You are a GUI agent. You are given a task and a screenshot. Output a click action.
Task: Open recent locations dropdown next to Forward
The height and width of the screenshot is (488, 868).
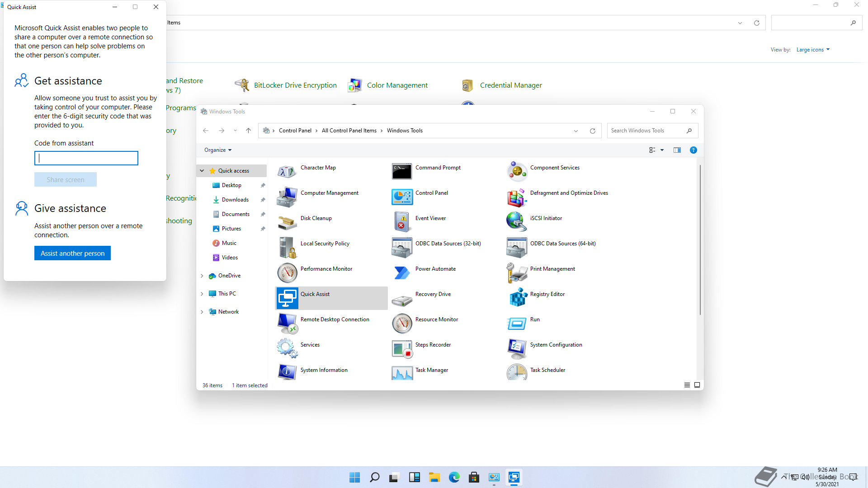(x=235, y=131)
